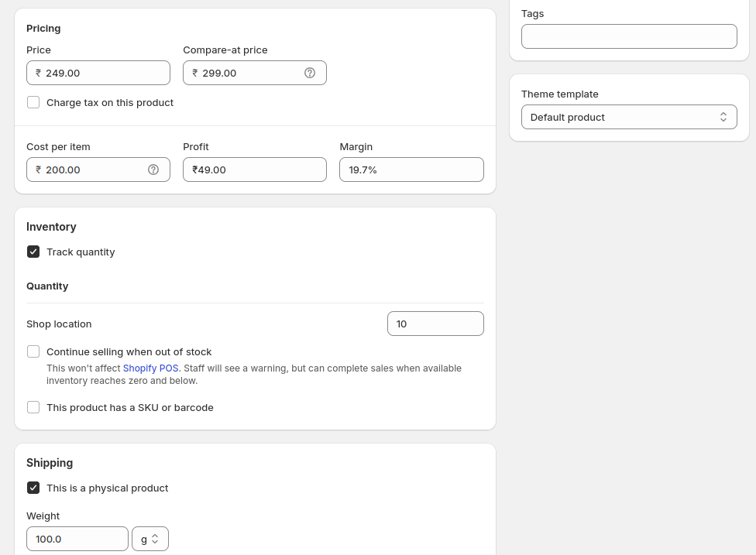Uncheck This is a physical product
Image resolution: width=756 pixels, height=555 pixels.
(x=33, y=488)
